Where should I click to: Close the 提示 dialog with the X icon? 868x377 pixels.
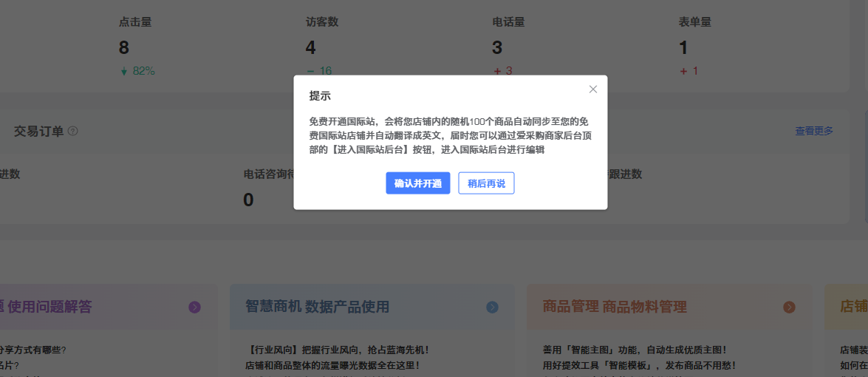click(x=592, y=89)
